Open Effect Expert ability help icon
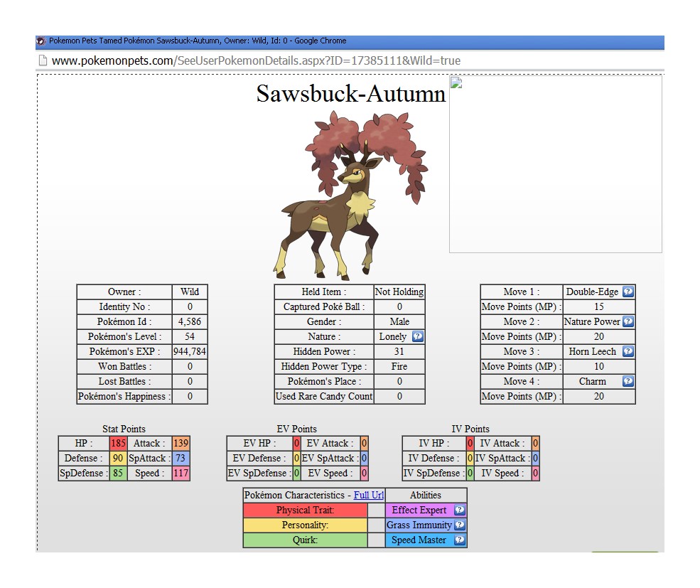 460,510
